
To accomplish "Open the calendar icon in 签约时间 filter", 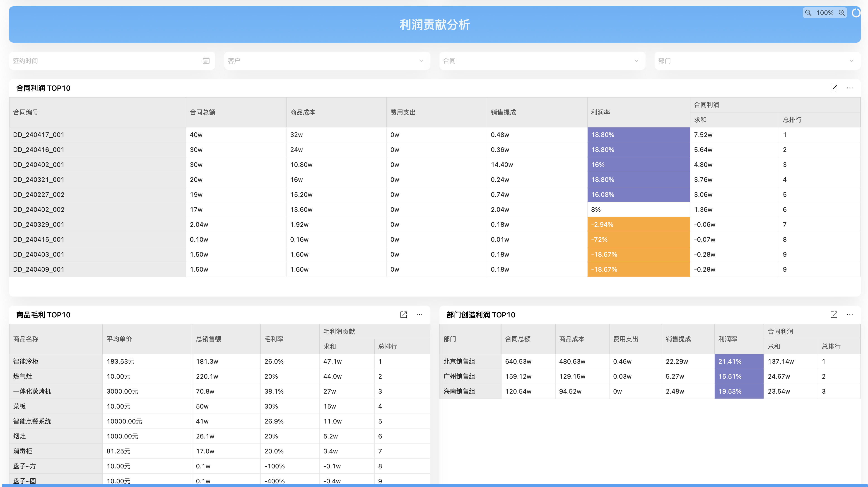I will pyautogui.click(x=206, y=61).
